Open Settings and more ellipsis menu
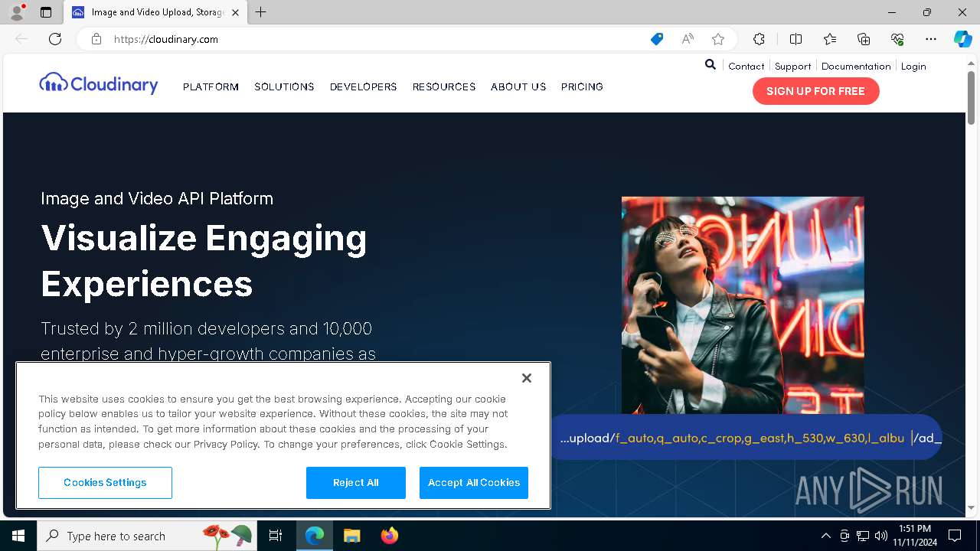The height and width of the screenshot is (551, 980). click(931, 39)
